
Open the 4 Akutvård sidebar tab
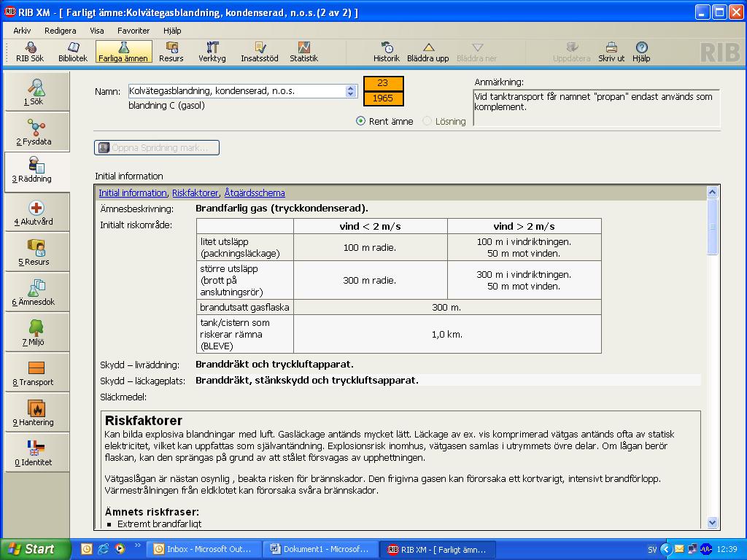click(x=36, y=212)
